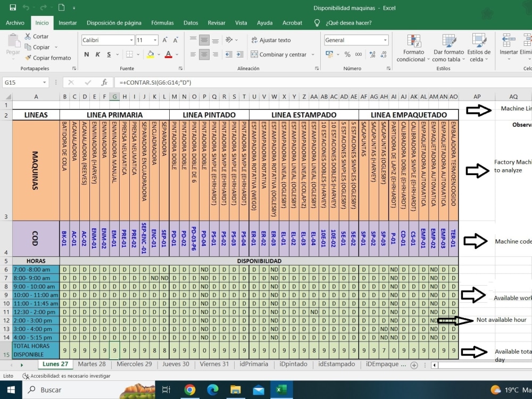532x399 pixels.
Task: Center text horizontally
Action: point(204,54)
